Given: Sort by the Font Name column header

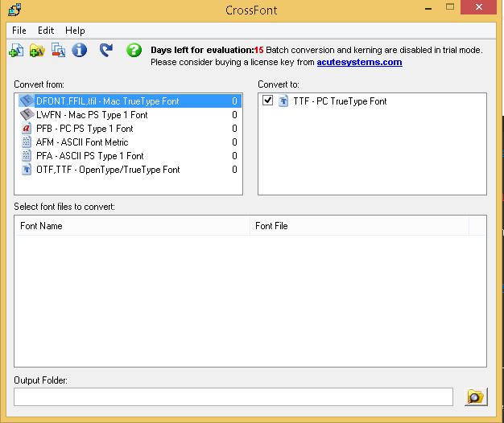Looking at the screenshot, I should (x=133, y=226).
